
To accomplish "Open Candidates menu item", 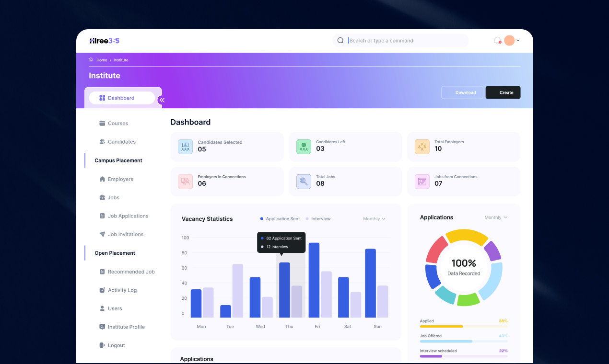I will [x=122, y=142].
